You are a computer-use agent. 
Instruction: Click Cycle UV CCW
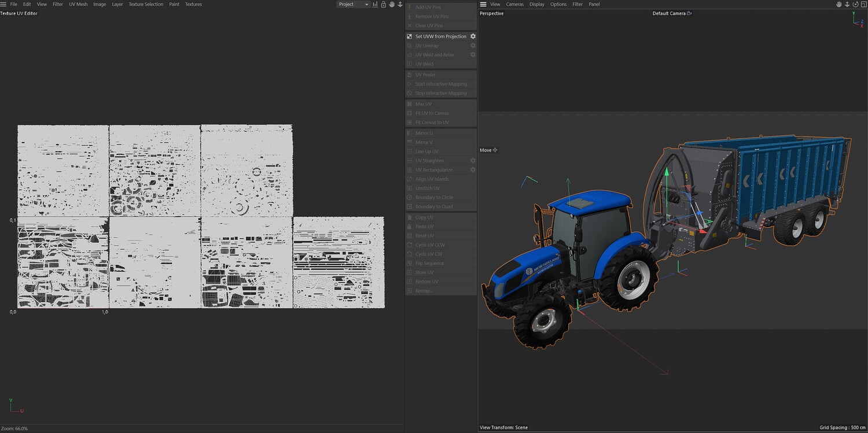click(441, 245)
